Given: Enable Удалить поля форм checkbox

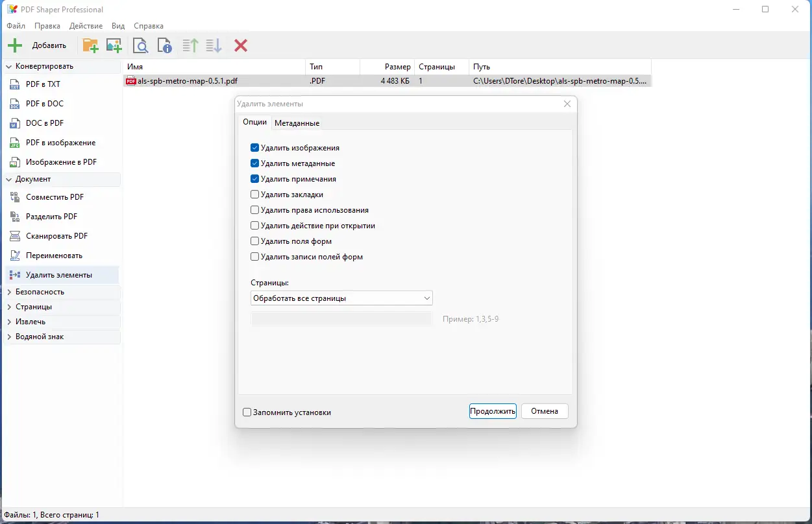Looking at the screenshot, I should click(254, 241).
